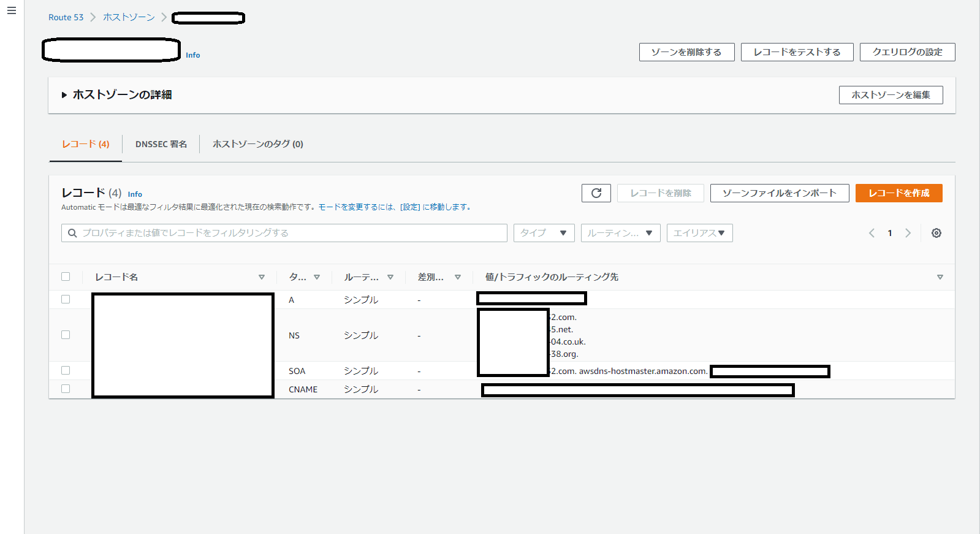
Task: Click awsdns-hostmaster.amazon.com. value text
Action: coord(644,371)
